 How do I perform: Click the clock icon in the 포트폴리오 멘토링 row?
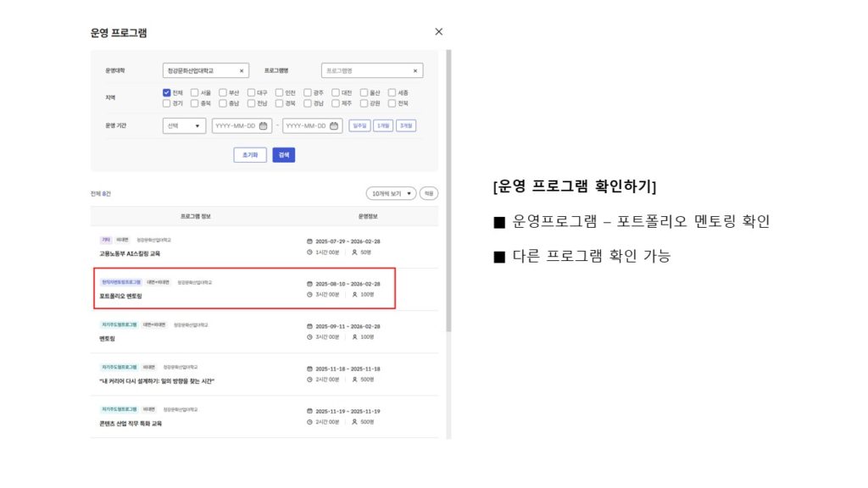tap(309, 295)
